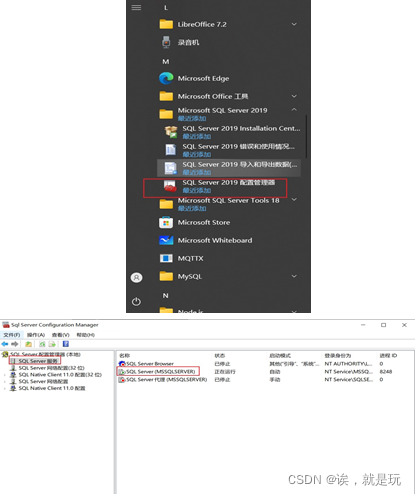Click the Forward arrow in Configuration Manager toolbar
Image resolution: width=416 pixels, height=496 pixels.
(x=15, y=344)
